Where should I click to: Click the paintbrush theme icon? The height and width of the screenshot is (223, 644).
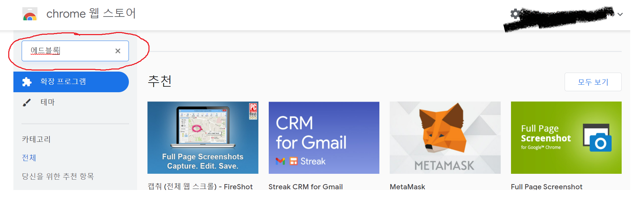click(x=27, y=103)
